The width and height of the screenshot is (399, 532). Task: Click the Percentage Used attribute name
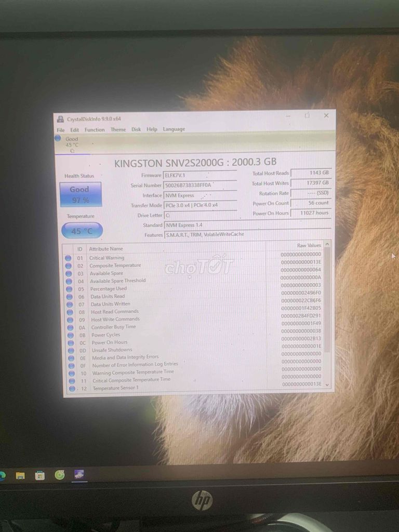pyautogui.click(x=108, y=289)
